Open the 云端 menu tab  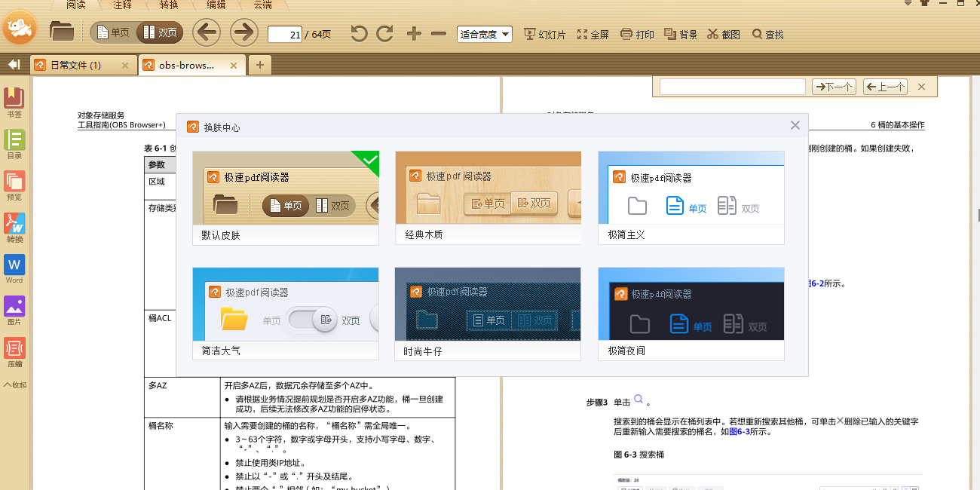(262, 5)
